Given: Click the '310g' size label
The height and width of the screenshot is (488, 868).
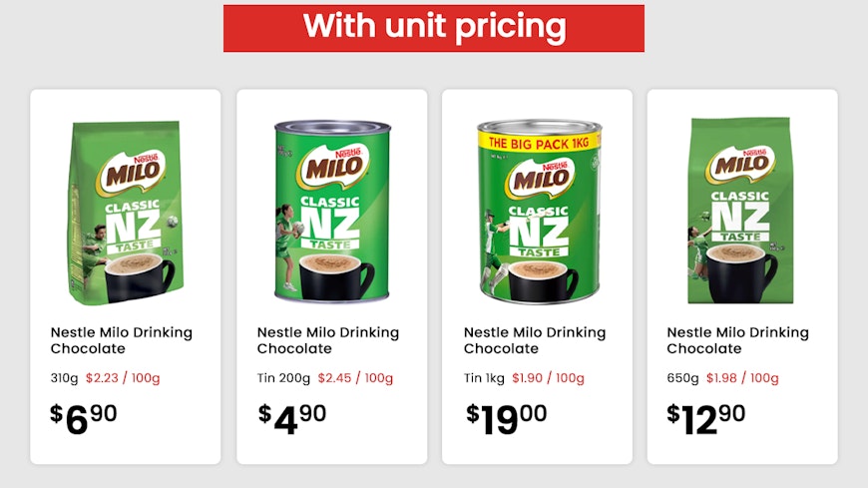Looking at the screenshot, I should point(65,378).
